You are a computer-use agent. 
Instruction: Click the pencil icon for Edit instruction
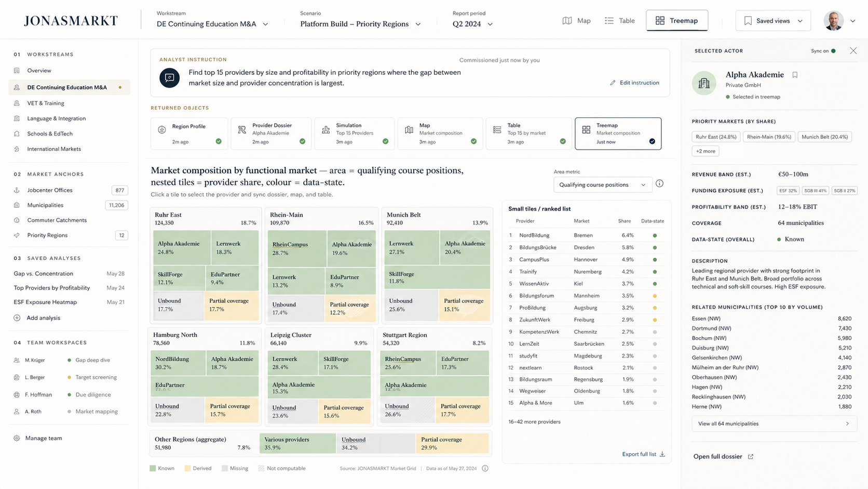(x=613, y=83)
